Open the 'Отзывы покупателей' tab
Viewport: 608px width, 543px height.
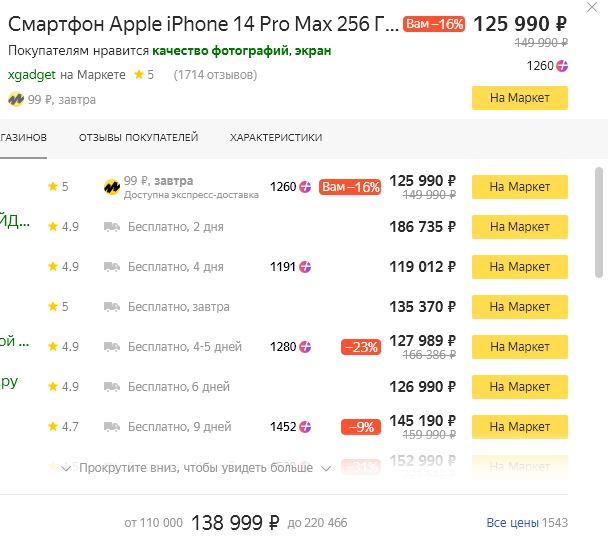tap(138, 138)
